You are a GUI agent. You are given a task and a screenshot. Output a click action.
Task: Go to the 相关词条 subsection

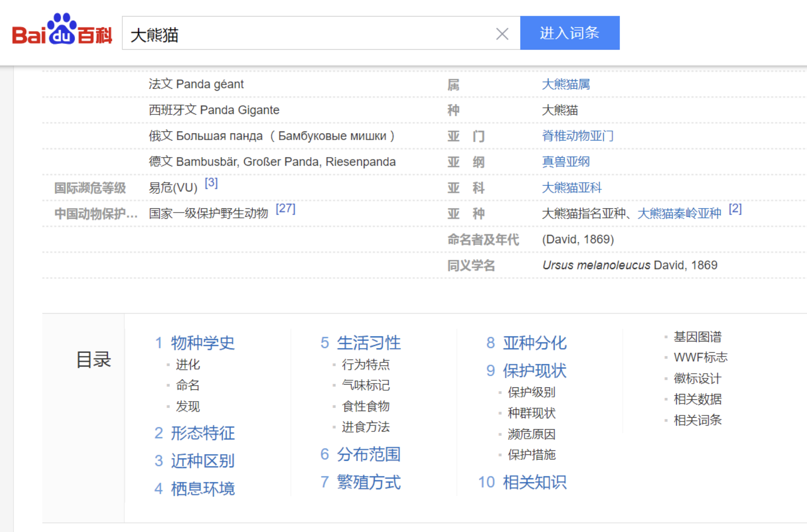(698, 420)
